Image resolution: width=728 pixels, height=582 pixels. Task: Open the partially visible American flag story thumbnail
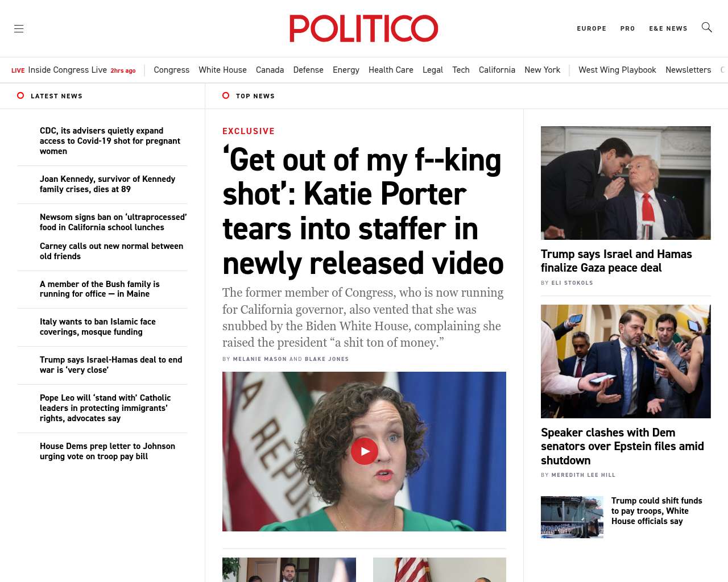(440, 569)
